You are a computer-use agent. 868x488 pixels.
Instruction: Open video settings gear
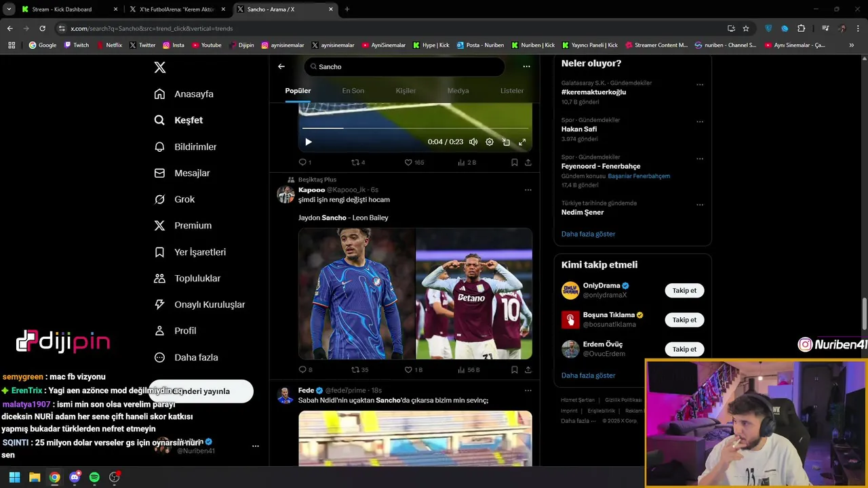point(490,142)
